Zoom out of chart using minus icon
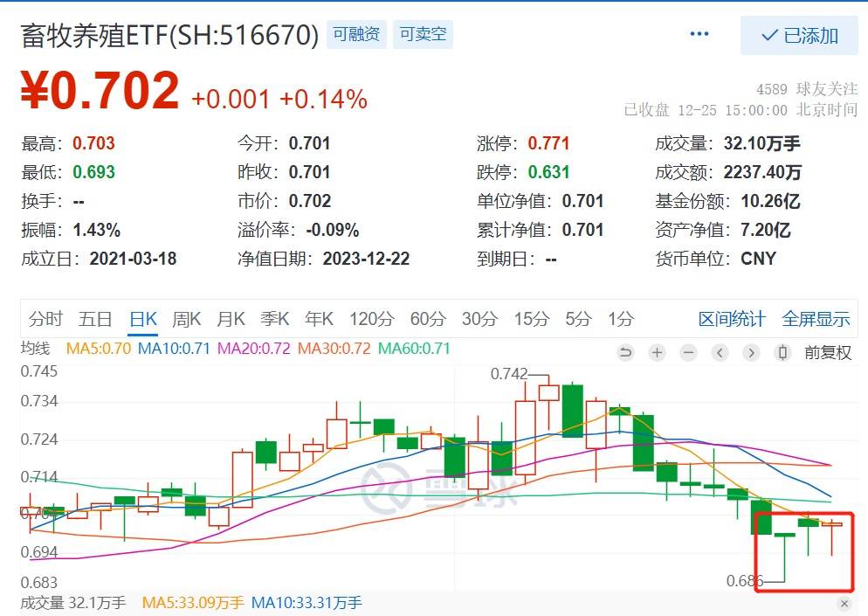The image size is (868, 616). [688, 353]
